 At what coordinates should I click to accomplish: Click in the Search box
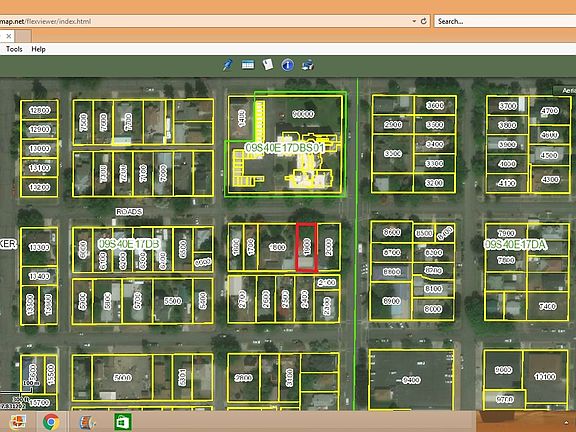pos(505,21)
